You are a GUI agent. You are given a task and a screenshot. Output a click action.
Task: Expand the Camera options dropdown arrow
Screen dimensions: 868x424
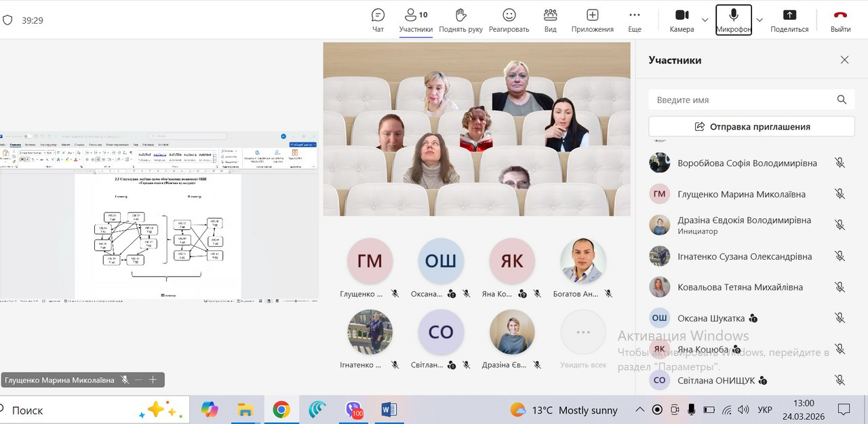pos(705,20)
